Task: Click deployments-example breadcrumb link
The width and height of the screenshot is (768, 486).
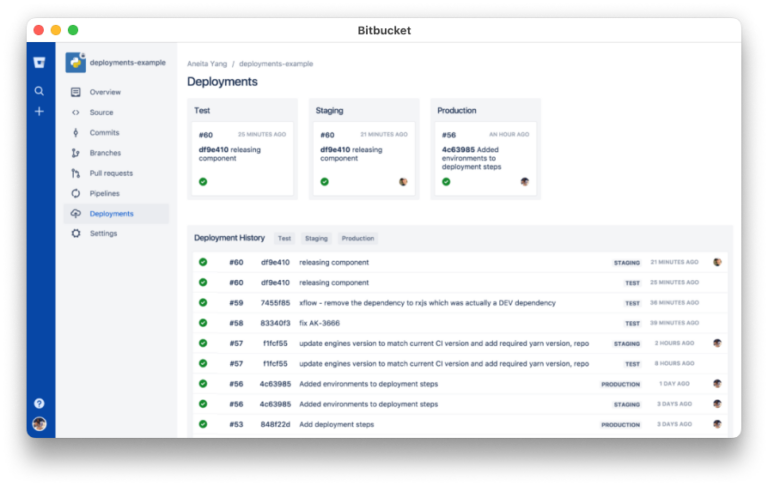Action: (x=276, y=64)
